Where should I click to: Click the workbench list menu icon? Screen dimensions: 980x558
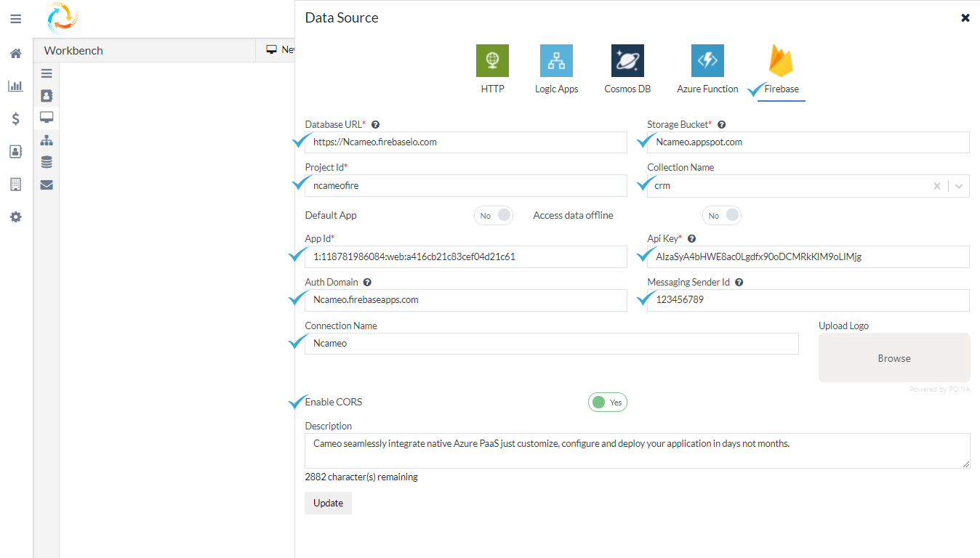tap(47, 73)
